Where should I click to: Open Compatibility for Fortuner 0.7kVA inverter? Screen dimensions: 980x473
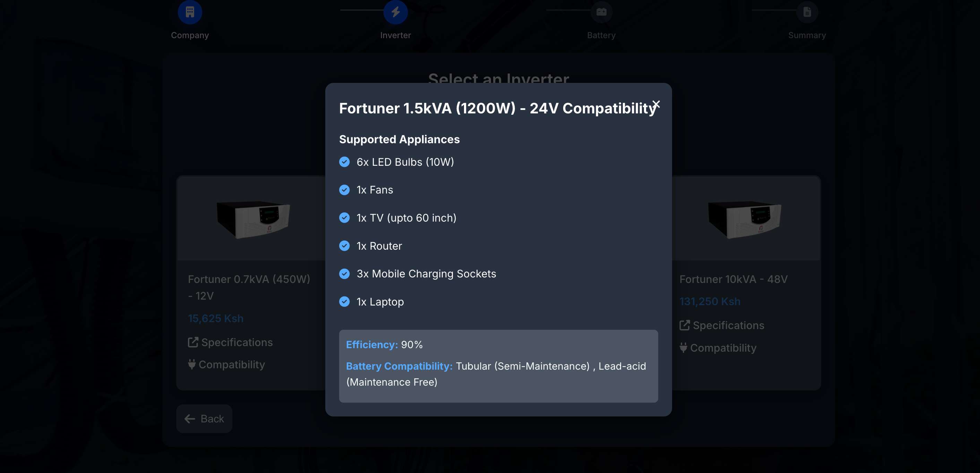coord(227,364)
